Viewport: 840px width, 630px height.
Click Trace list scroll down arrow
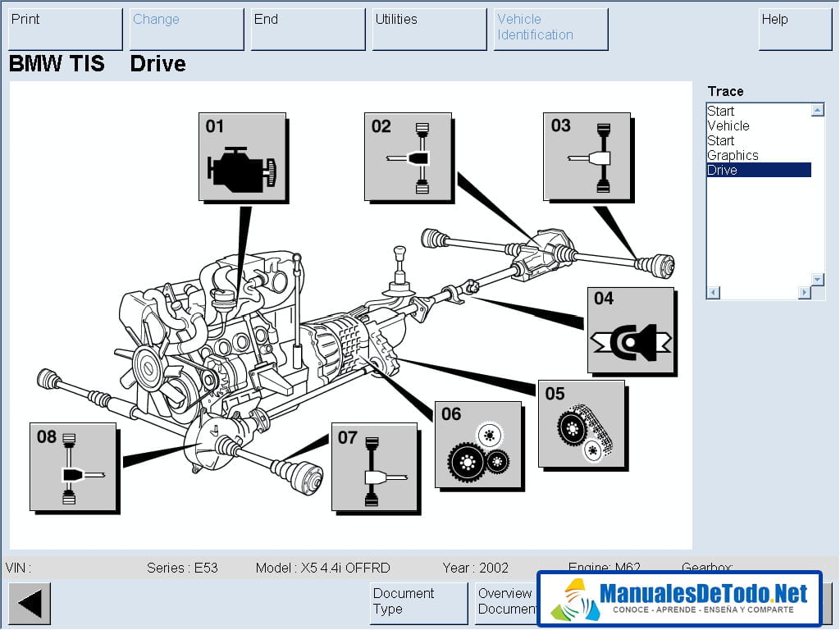click(818, 279)
